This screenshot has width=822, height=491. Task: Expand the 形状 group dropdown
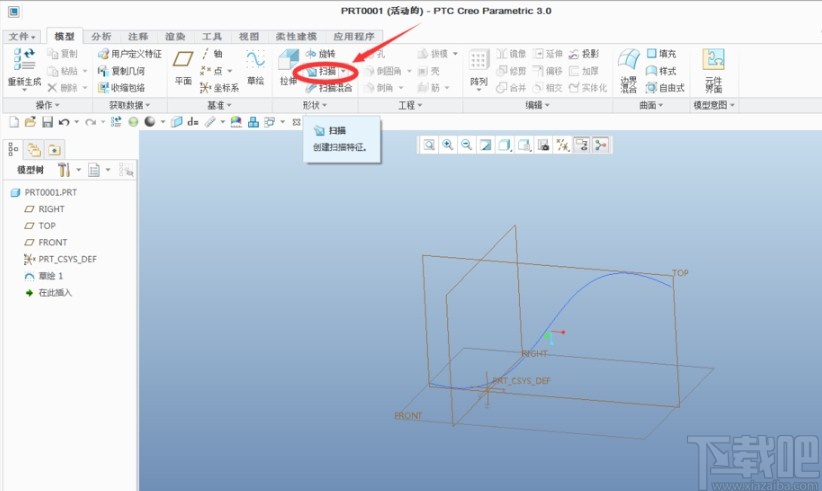tap(315, 105)
